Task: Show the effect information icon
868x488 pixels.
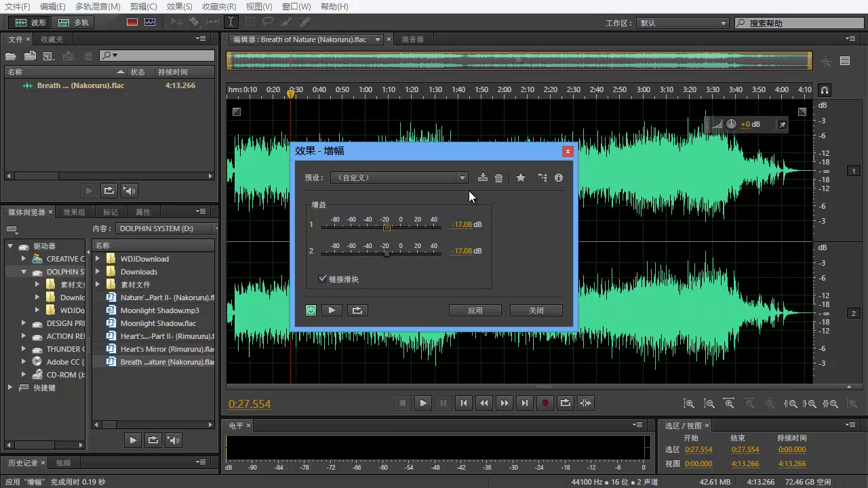Action: (x=559, y=178)
